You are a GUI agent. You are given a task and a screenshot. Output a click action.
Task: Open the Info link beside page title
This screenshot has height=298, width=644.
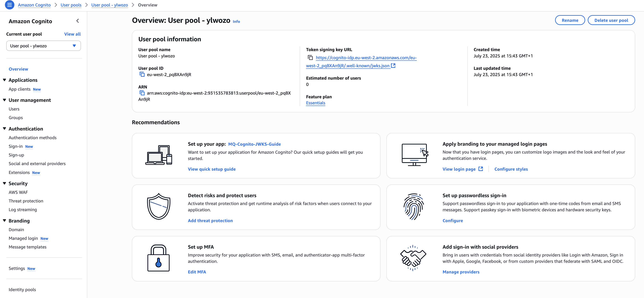tap(236, 21)
